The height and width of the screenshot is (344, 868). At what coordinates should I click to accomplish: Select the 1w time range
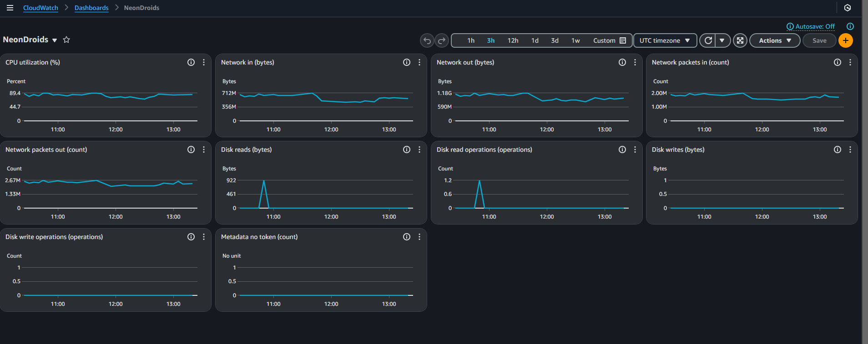[575, 40]
